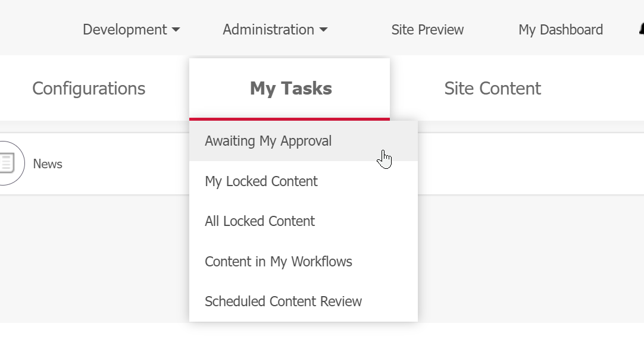
Task: Click the highlighted Awaiting My Approval entry
Action: click(x=268, y=141)
